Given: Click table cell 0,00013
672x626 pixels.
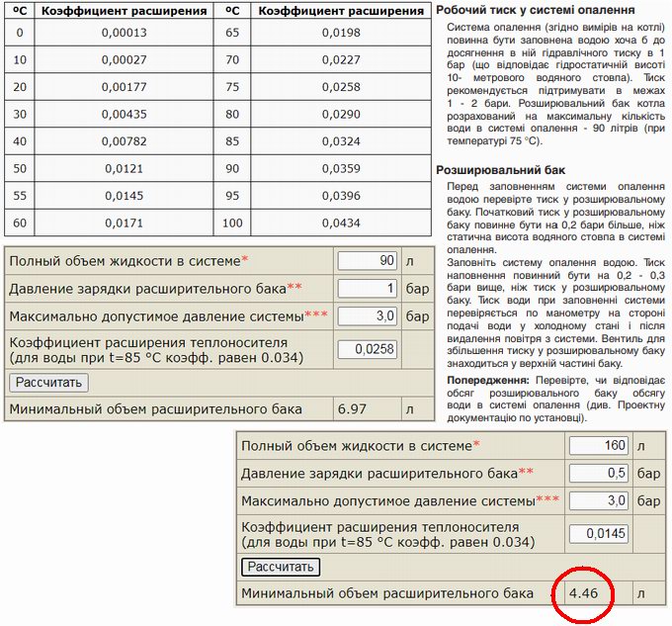Looking at the screenshot, I should [x=124, y=33].
